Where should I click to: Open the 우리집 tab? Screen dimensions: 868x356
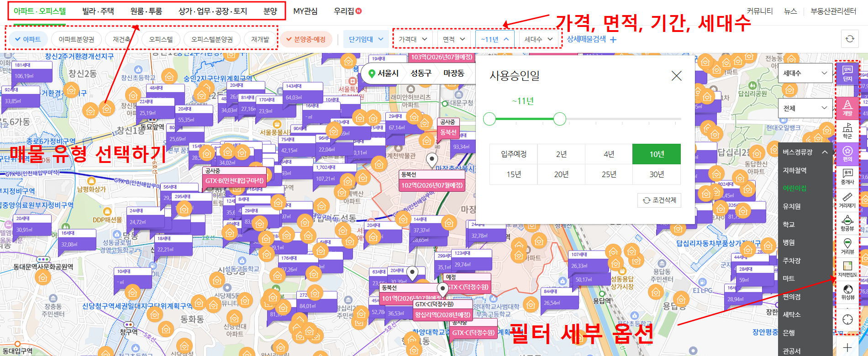[x=347, y=11]
